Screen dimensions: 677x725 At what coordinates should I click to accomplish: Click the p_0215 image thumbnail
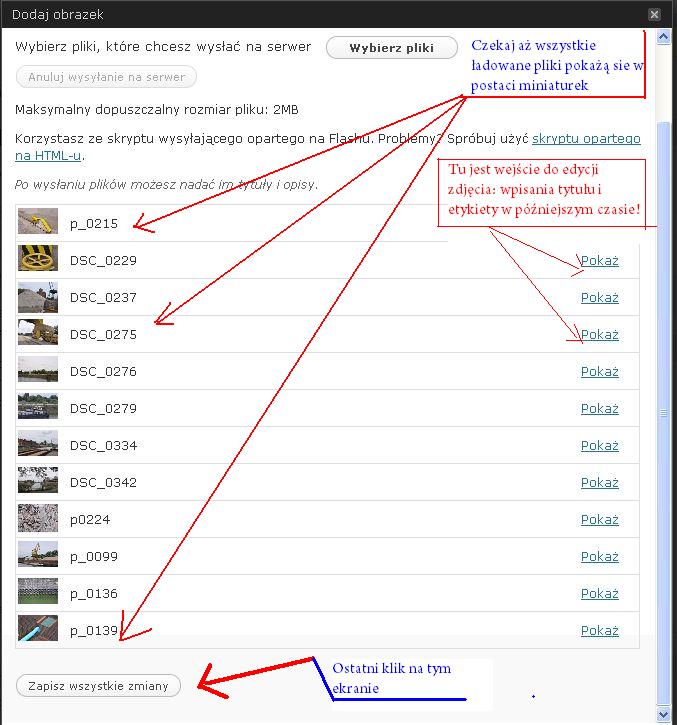pos(38,222)
